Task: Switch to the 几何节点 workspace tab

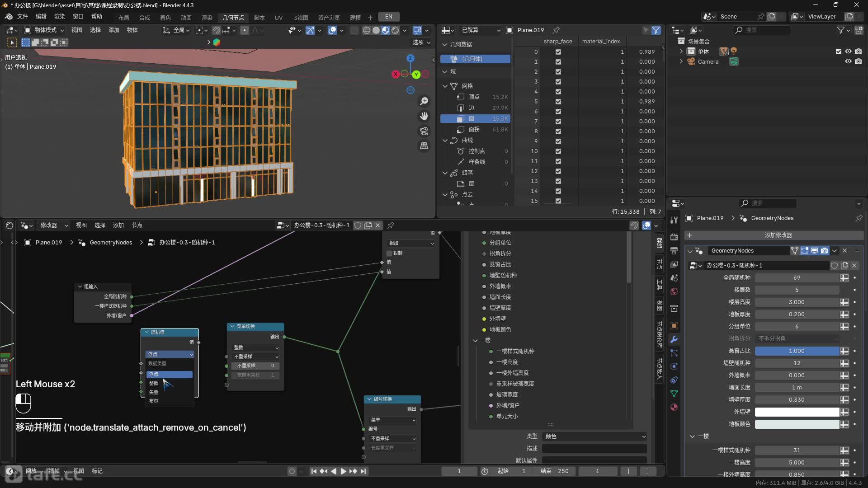Action: click(x=233, y=17)
